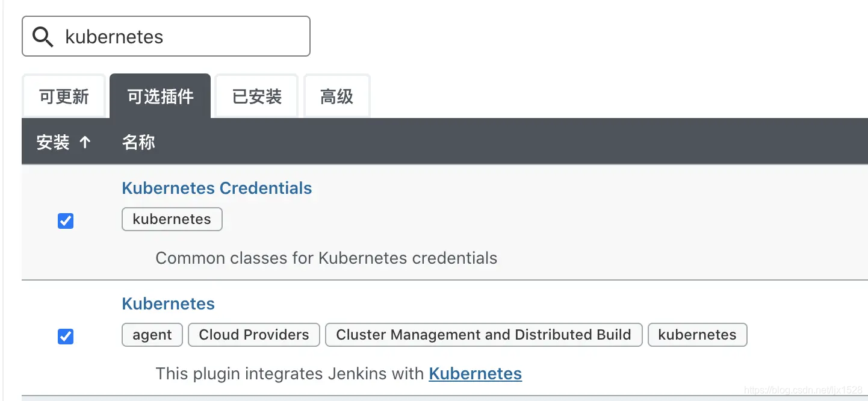
Task: Sort by the 安装 column arrow
Action: coord(85,142)
